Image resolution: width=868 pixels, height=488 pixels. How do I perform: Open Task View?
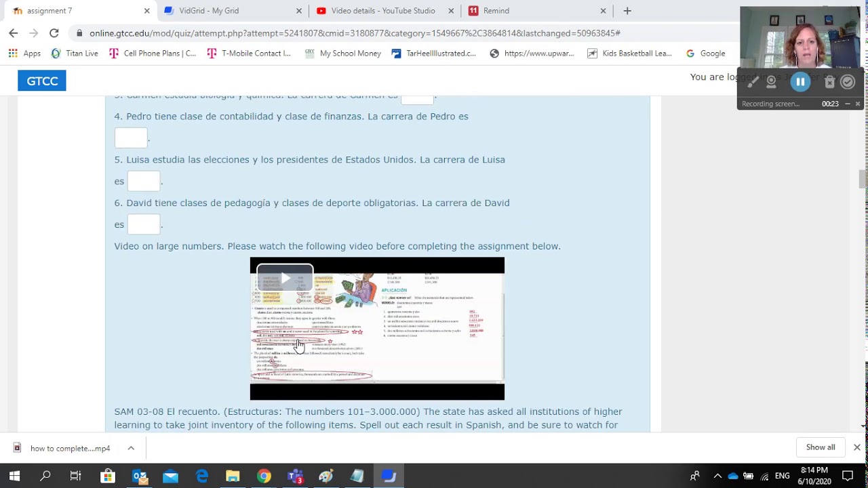tap(75, 476)
